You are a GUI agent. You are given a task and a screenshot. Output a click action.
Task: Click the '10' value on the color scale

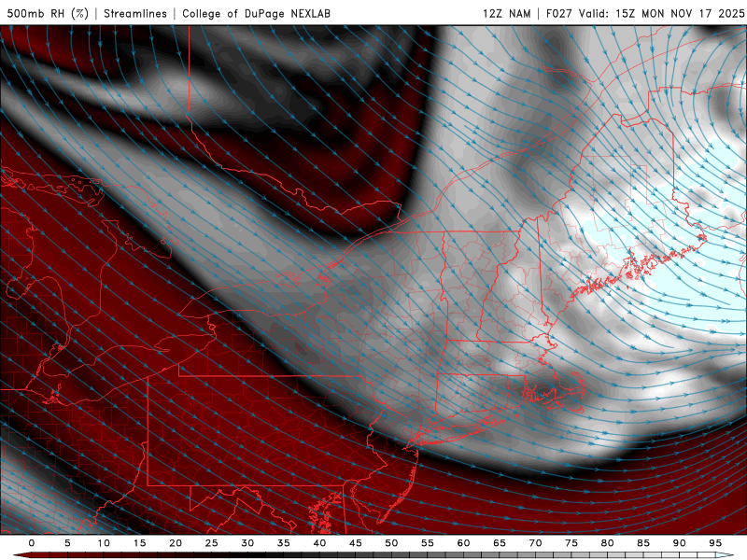pyautogui.click(x=104, y=543)
